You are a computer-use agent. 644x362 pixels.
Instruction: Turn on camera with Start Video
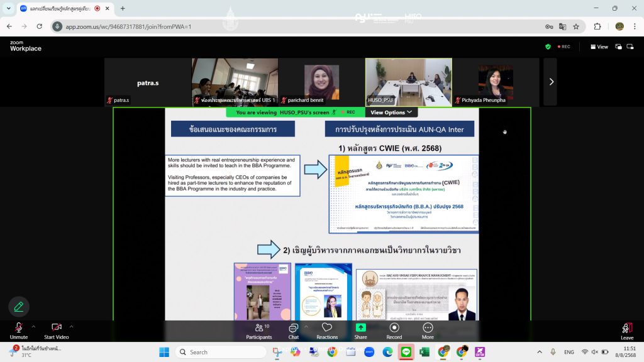point(57,331)
